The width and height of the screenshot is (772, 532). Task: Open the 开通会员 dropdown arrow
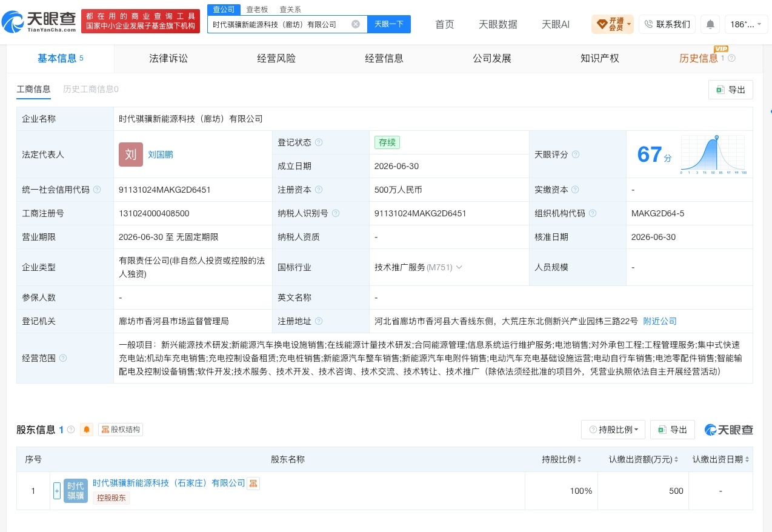pos(630,25)
